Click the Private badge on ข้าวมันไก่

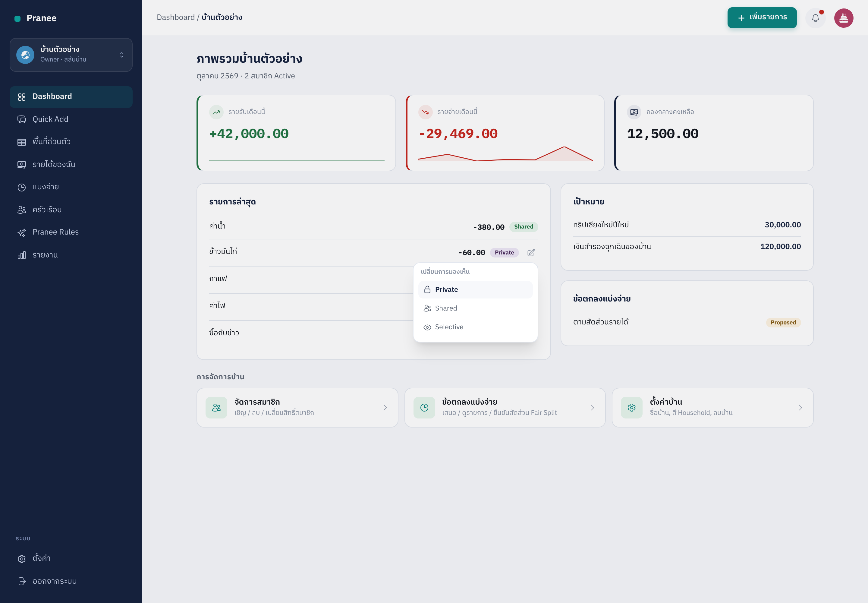pyautogui.click(x=504, y=252)
